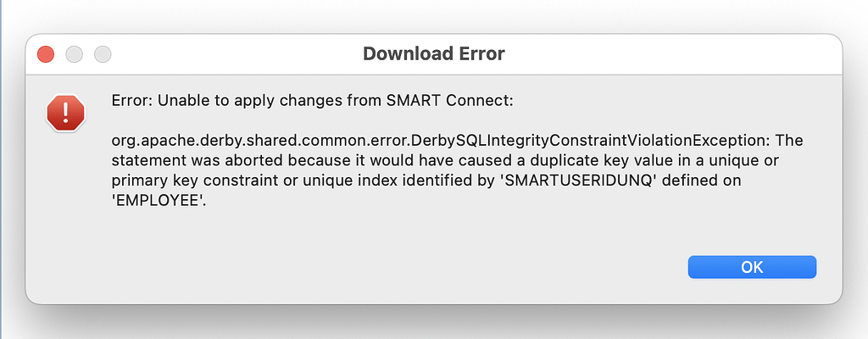Click the "Download Error" title text
This screenshot has width=868, height=339.
434,54
